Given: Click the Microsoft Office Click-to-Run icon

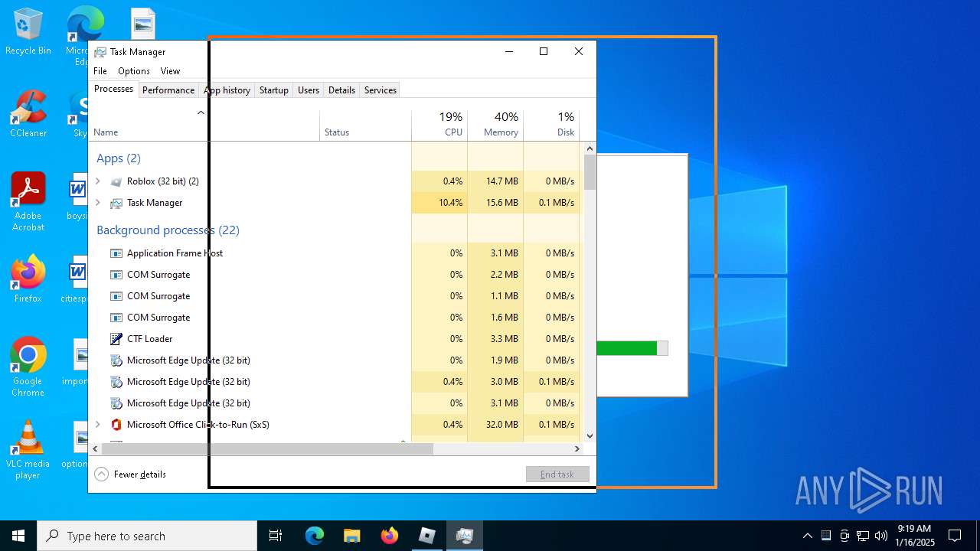Looking at the screenshot, I should 116,425.
